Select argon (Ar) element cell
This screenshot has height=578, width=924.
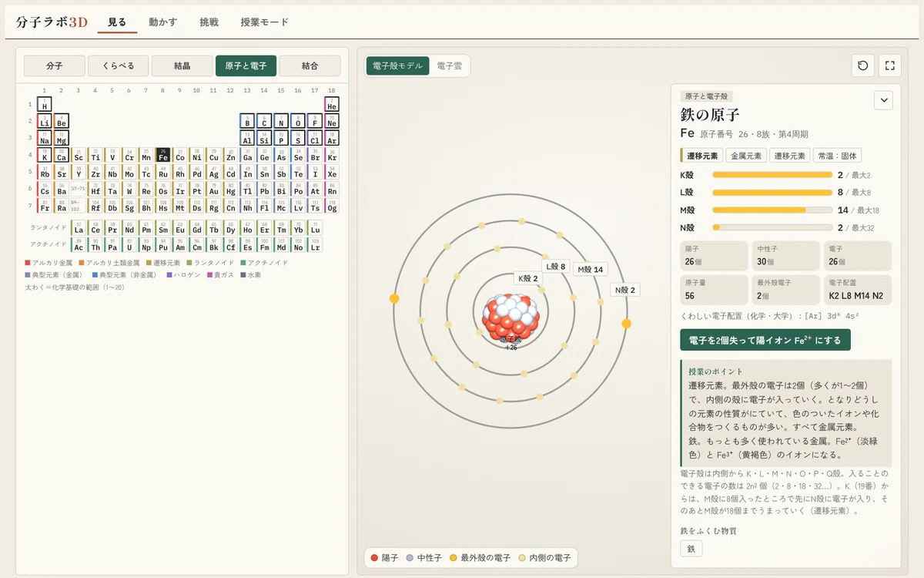(332, 139)
